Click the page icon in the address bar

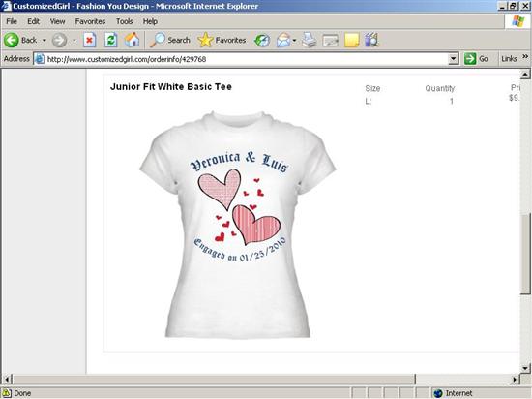click(40, 59)
